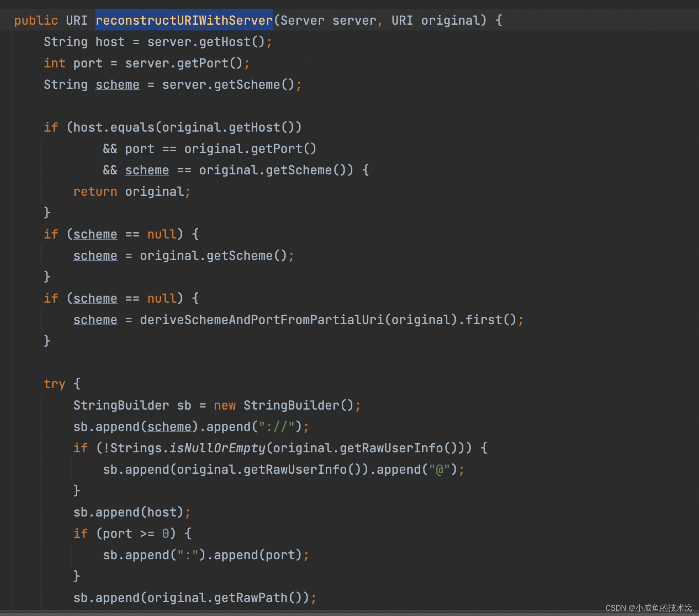Screen dimensions: 699x616
Task: Click 'Strings.isNullOrEmpty' call
Action: pos(188,448)
